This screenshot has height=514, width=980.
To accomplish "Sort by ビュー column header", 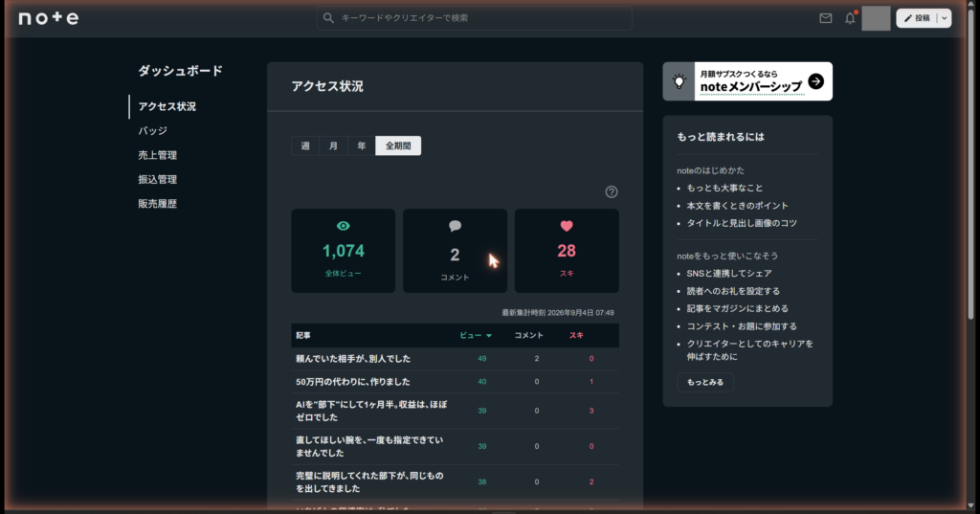I will pos(476,336).
